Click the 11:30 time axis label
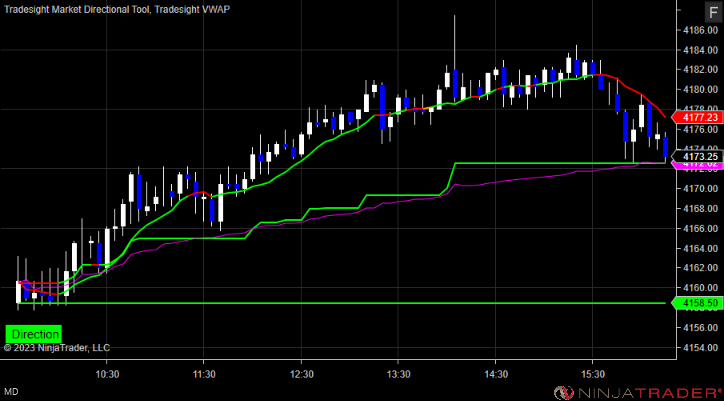This screenshot has height=401, width=724. pos(204,373)
